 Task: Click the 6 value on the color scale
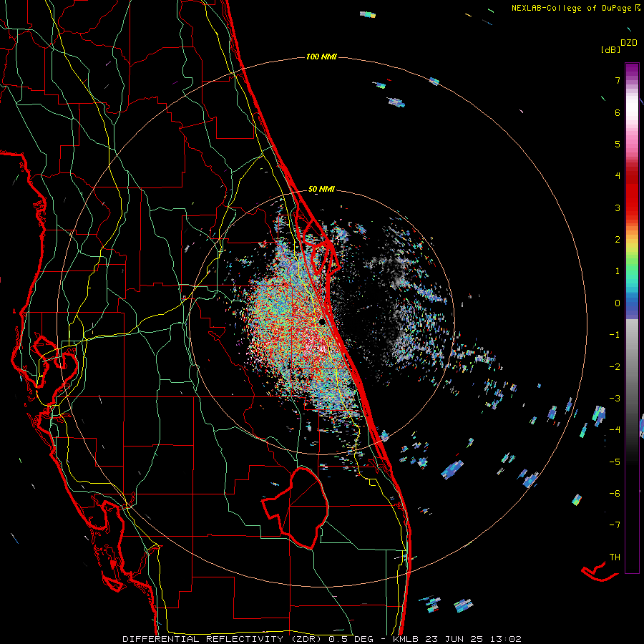click(618, 112)
